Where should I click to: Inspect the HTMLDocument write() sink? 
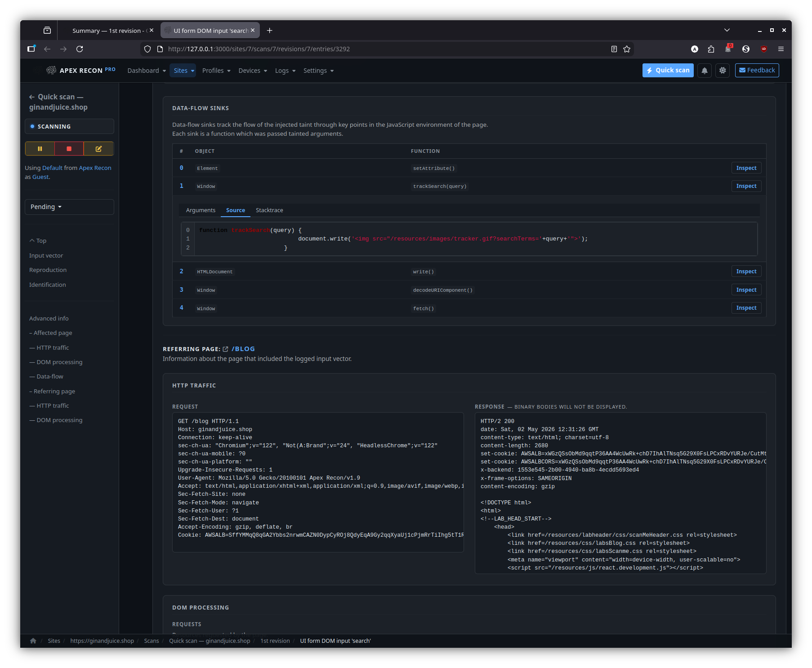(746, 272)
